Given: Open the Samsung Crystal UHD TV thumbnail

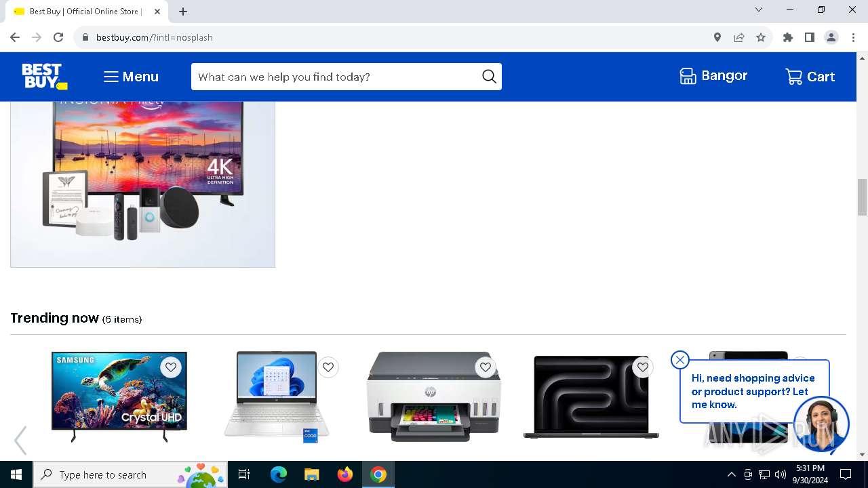Looking at the screenshot, I should tap(119, 396).
